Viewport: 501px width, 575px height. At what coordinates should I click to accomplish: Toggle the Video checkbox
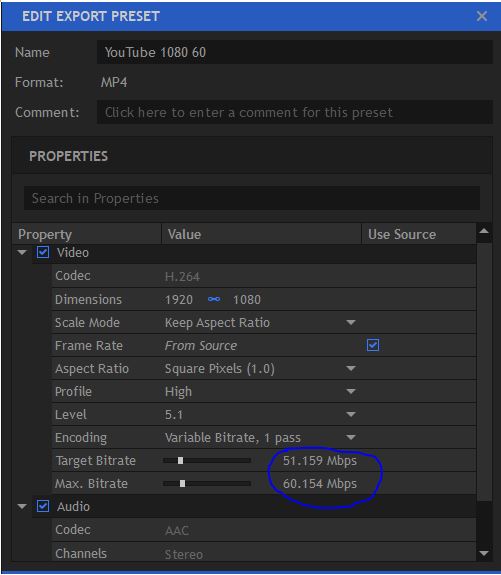pyautogui.click(x=43, y=252)
